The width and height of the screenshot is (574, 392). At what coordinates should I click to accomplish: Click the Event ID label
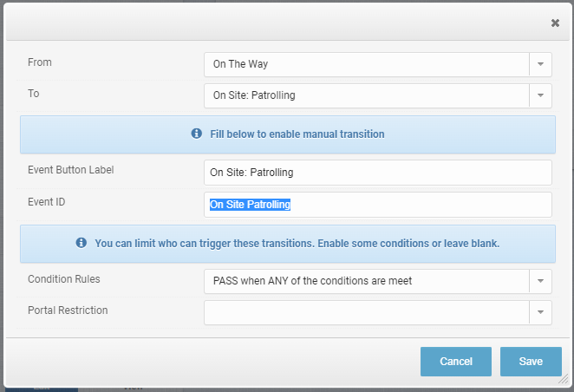point(47,201)
